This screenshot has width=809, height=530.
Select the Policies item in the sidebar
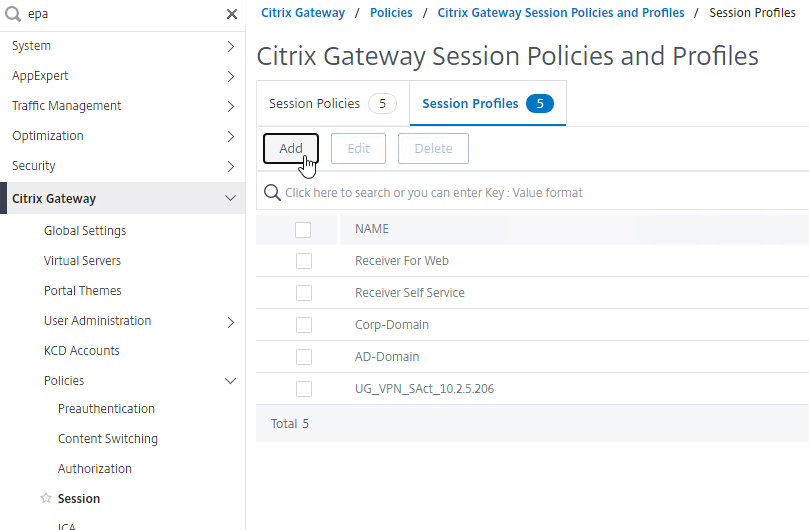click(x=64, y=380)
